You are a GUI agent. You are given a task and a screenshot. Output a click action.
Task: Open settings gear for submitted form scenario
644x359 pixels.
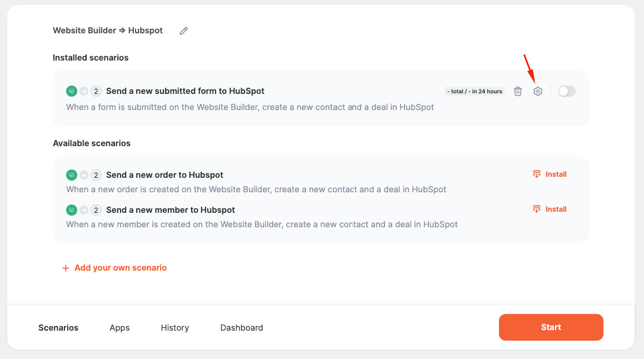[x=538, y=91]
